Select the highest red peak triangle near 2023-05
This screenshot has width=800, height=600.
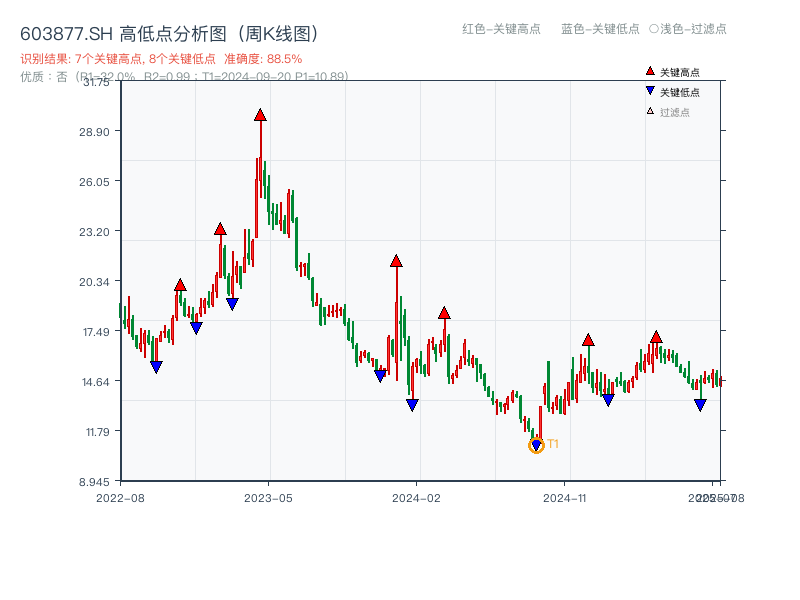(260, 115)
